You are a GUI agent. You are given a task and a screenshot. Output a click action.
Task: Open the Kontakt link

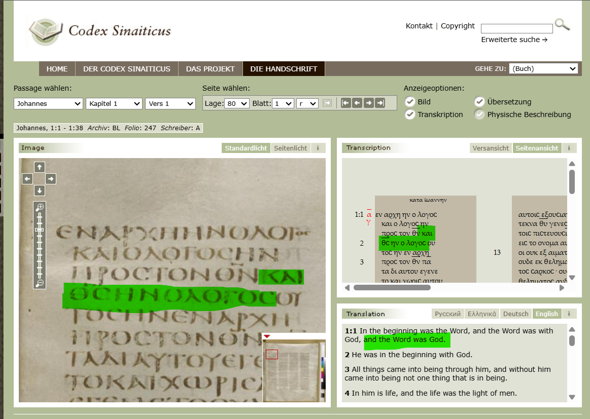419,26
